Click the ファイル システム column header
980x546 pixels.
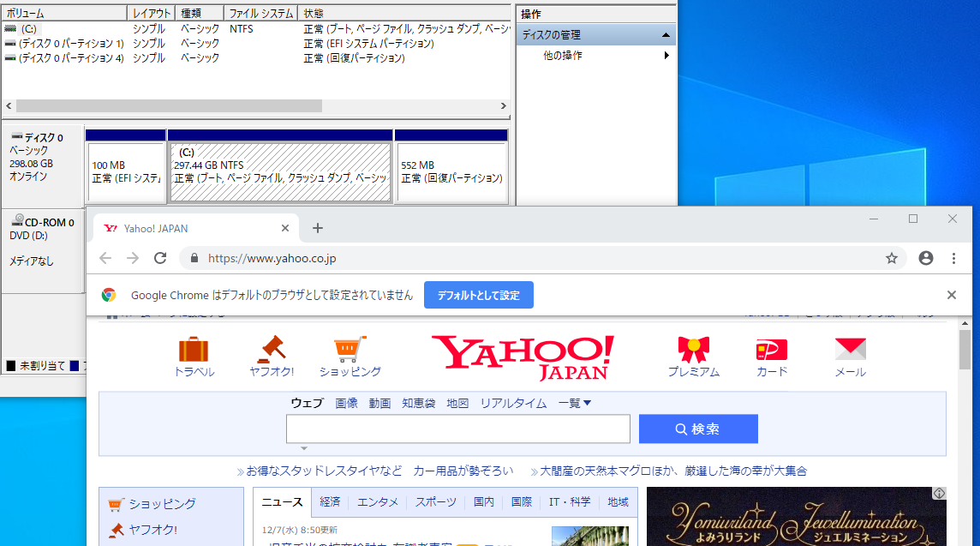coord(260,13)
